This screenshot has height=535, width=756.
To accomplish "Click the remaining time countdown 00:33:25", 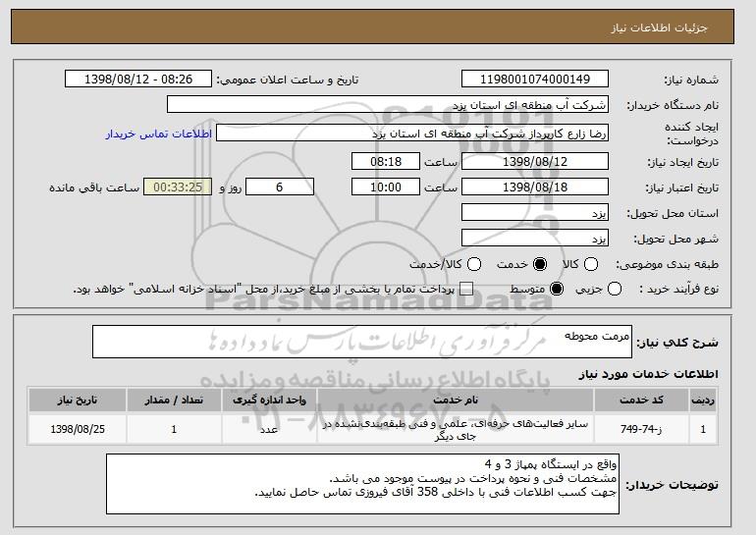I will 178,187.
